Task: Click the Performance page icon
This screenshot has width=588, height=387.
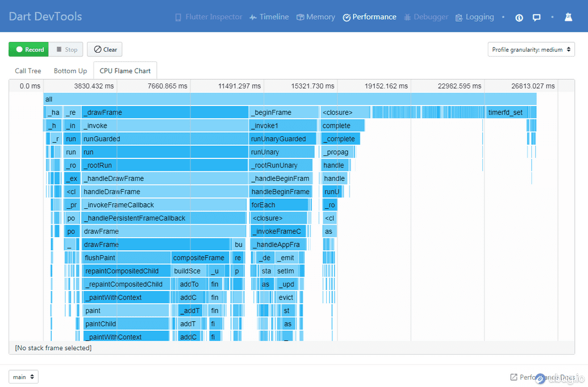Action: pyautogui.click(x=347, y=18)
